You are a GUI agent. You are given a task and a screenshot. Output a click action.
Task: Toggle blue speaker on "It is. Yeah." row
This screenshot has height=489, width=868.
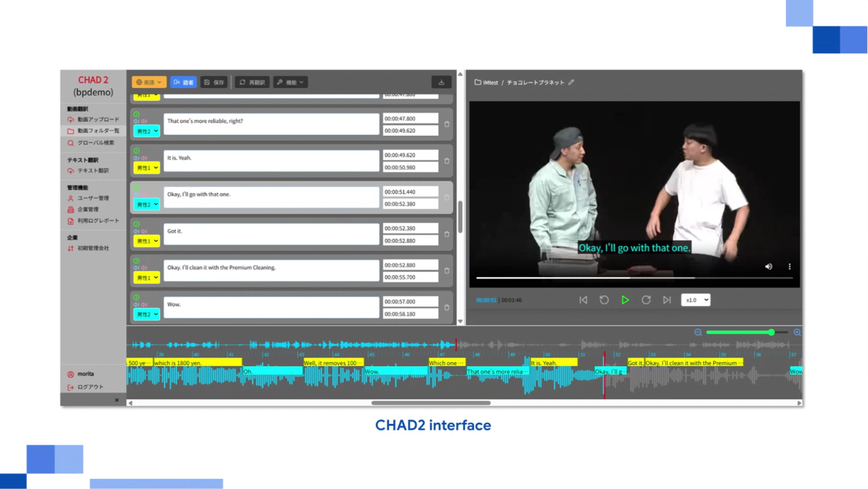(136, 158)
